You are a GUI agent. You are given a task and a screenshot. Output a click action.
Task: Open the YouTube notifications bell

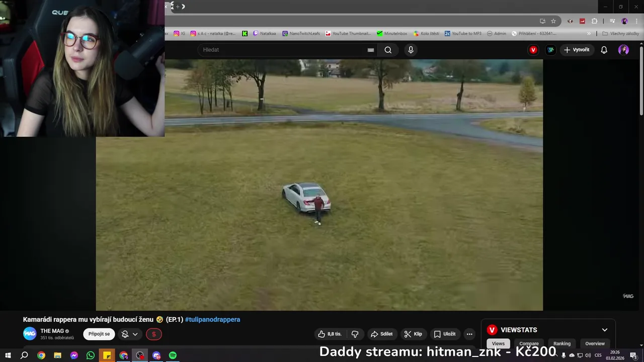pyautogui.click(x=604, y=50)
